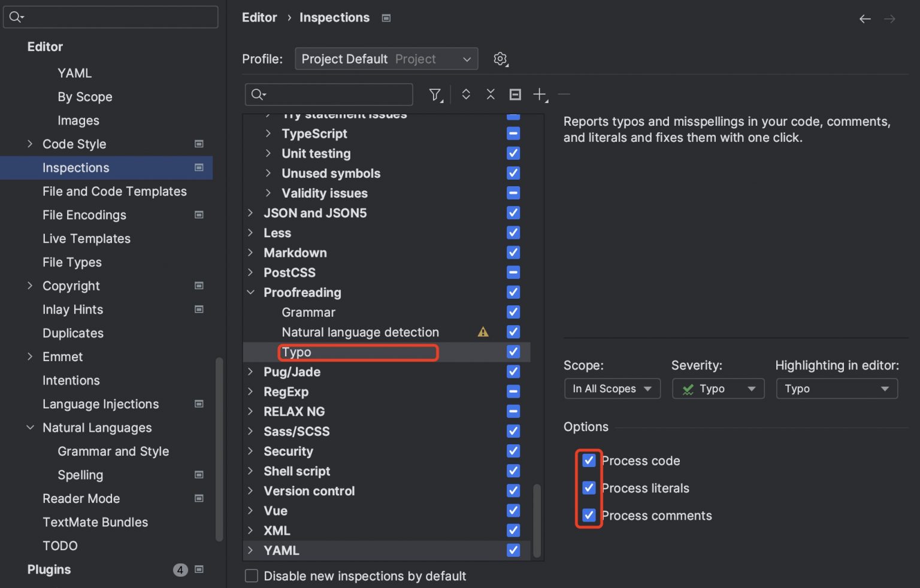Image resolution: width=920 pixels, height=588 pixels.
Task: Open Highlighting in editor dropdown
Action: 837,389
